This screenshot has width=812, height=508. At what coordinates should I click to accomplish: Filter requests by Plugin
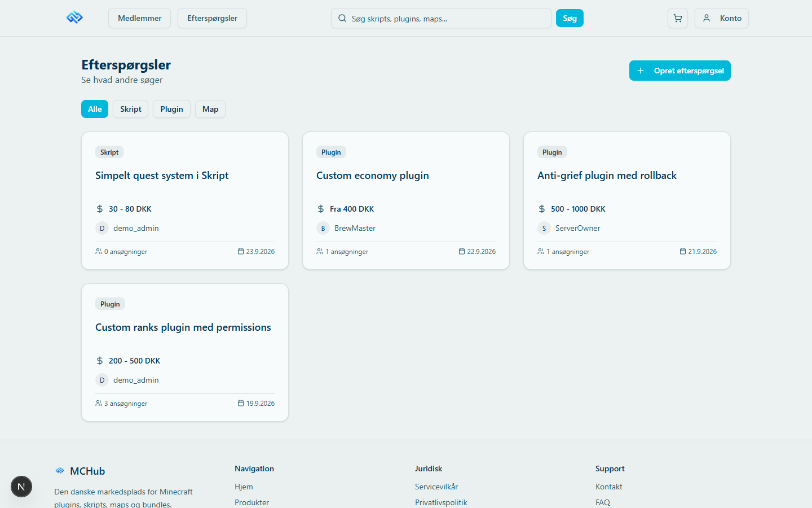coord(172,109)
